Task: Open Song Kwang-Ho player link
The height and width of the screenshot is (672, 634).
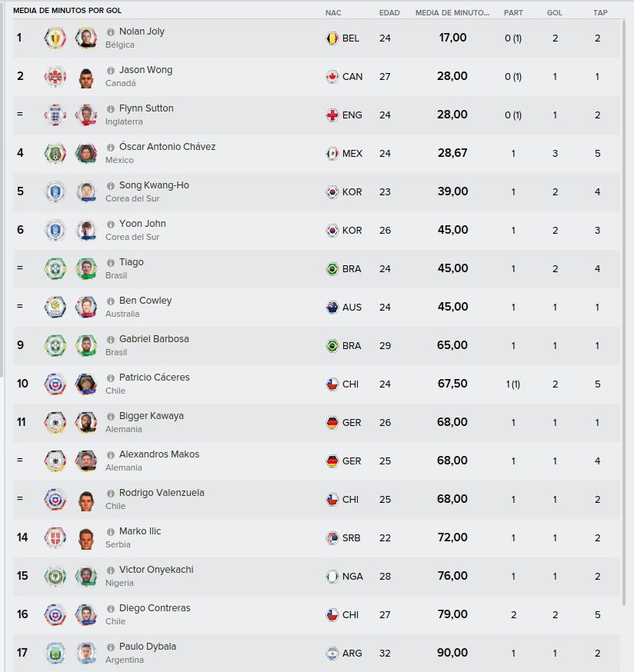Action: [x=154, y=185]
